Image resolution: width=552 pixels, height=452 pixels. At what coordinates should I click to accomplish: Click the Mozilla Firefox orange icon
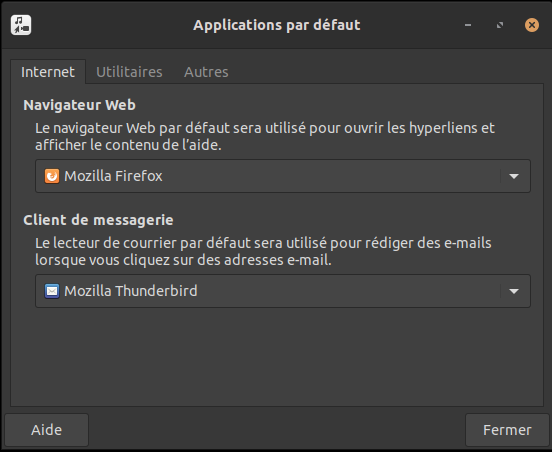[x=52, y=176]
